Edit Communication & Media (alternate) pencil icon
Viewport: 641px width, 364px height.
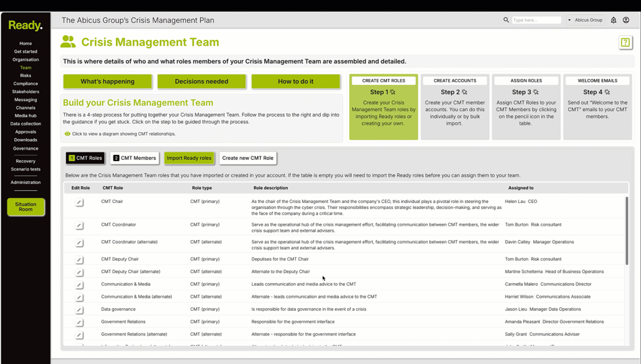80,298
